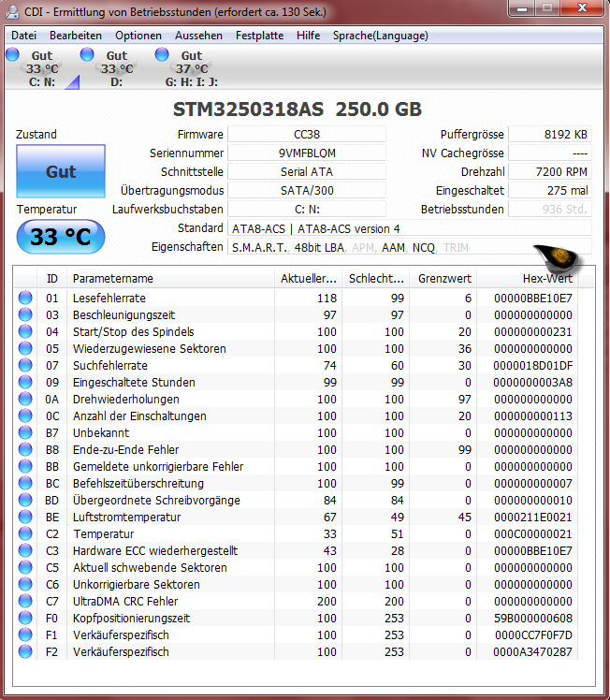
Task: Click status icon of UltraDMA CRC Fehler row
Action: (x=25, y=601)
